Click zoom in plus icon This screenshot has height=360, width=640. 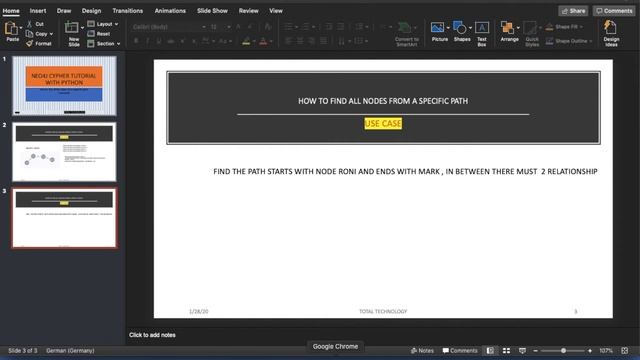pyautogui.click(x=590, y=351)
